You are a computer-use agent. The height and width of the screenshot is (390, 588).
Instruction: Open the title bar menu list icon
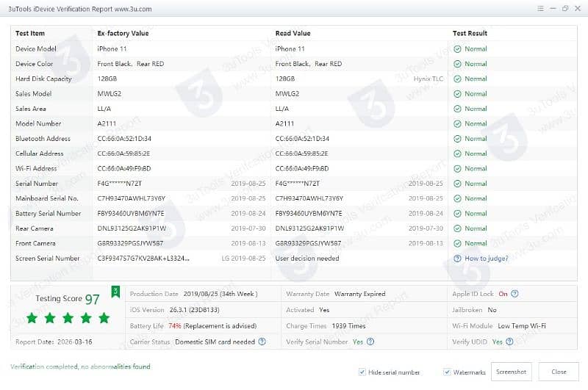tap(540, 8)
